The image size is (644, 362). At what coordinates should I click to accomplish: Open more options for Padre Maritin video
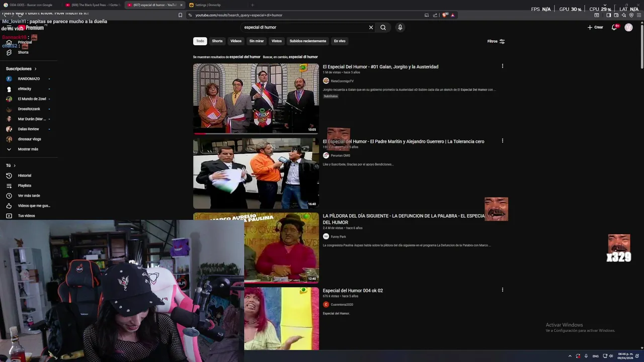tap(502, 141)
